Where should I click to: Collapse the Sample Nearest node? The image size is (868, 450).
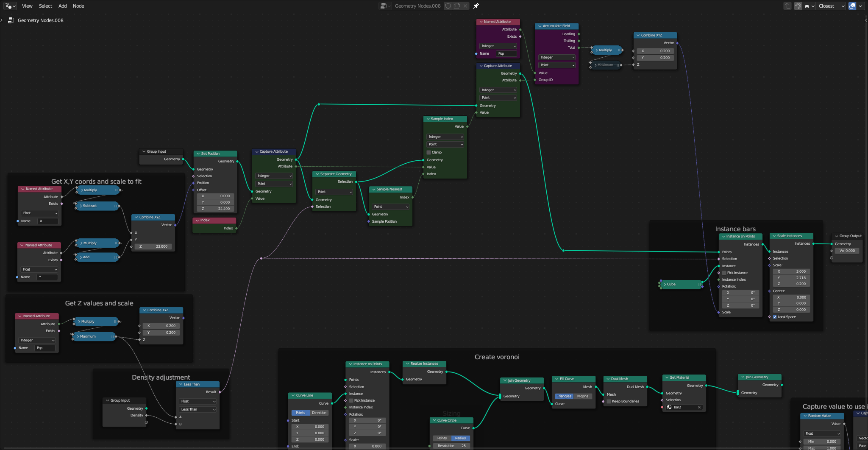374,189
